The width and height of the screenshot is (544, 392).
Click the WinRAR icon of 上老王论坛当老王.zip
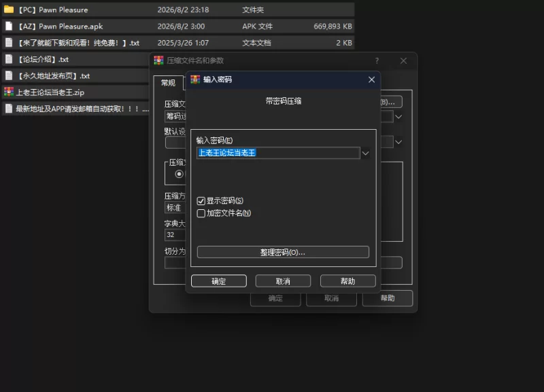point(9,92)
